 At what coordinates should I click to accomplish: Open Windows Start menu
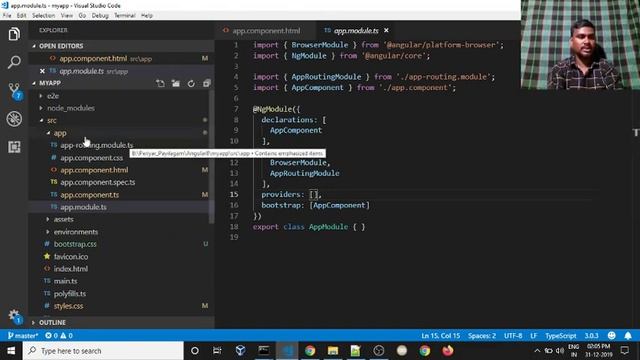[x=11, y=351]
